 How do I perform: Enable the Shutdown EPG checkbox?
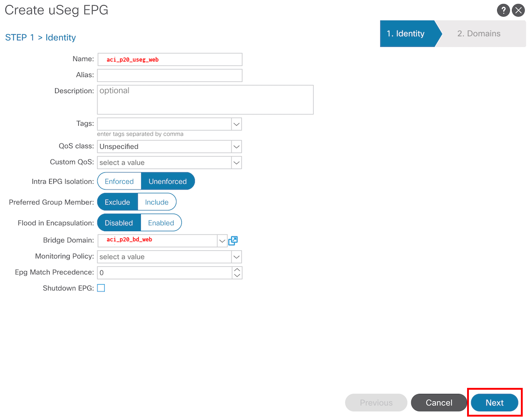click(101, 288)
